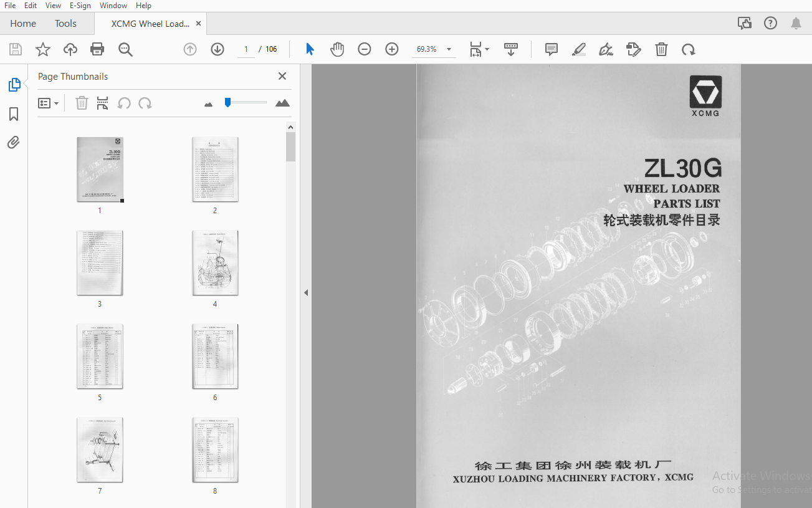
Task: Activate the Selection arrow tool
Action: (x=310, y=49)
